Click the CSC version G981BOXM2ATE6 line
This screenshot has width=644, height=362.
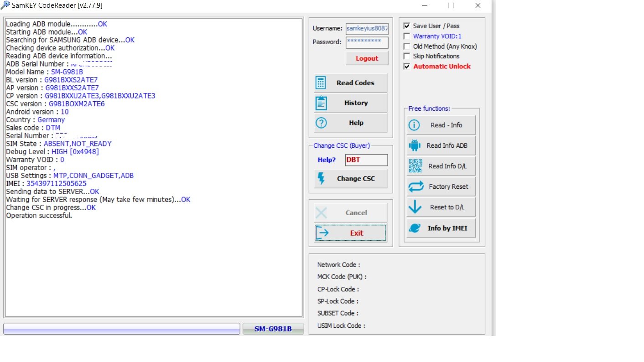pos(55,104)
